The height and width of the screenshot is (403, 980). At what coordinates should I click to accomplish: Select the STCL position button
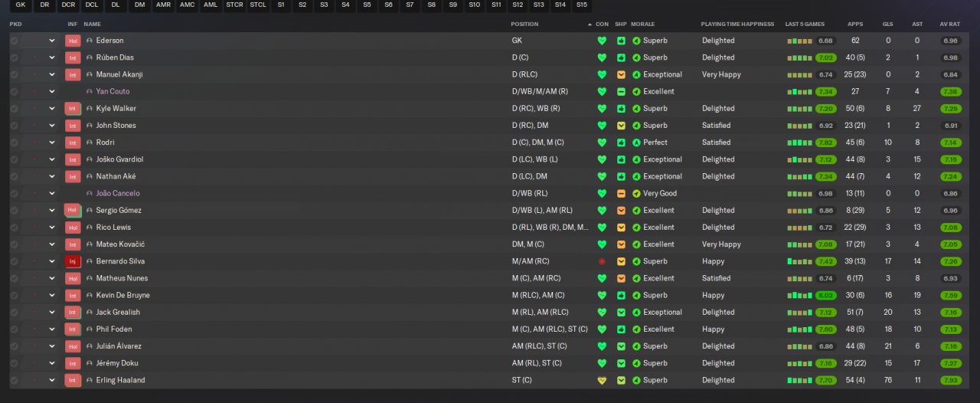pyautogui.click(x=258, y=5)
